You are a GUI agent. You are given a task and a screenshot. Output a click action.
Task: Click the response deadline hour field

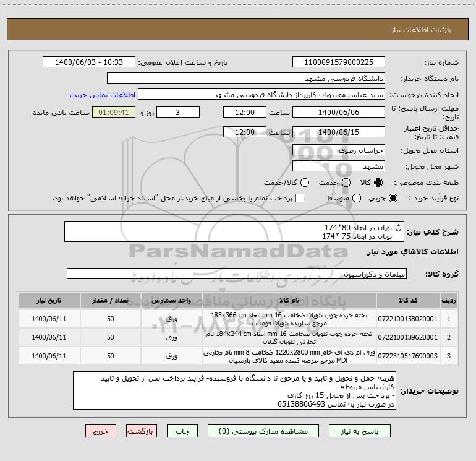click(245, 112)
